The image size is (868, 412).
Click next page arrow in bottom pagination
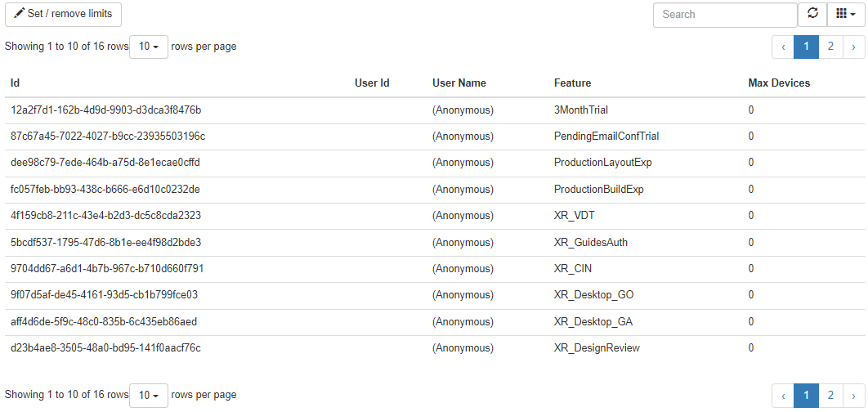tap(853, 396)
